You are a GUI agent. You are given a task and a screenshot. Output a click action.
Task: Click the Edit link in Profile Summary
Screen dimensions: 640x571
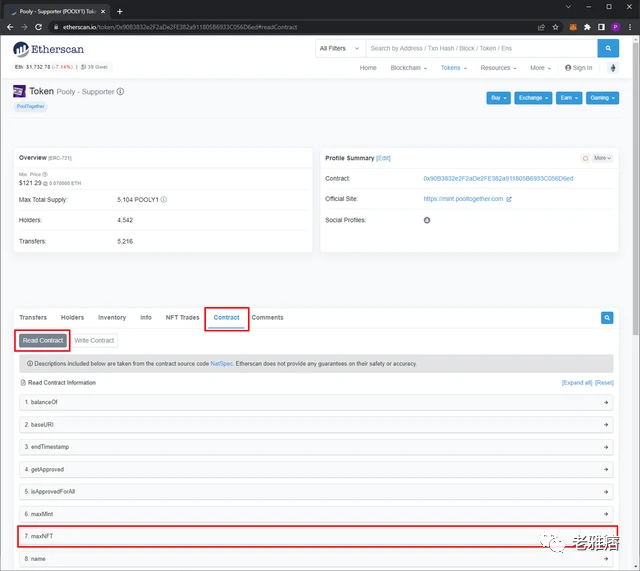[x=383, y=158]
